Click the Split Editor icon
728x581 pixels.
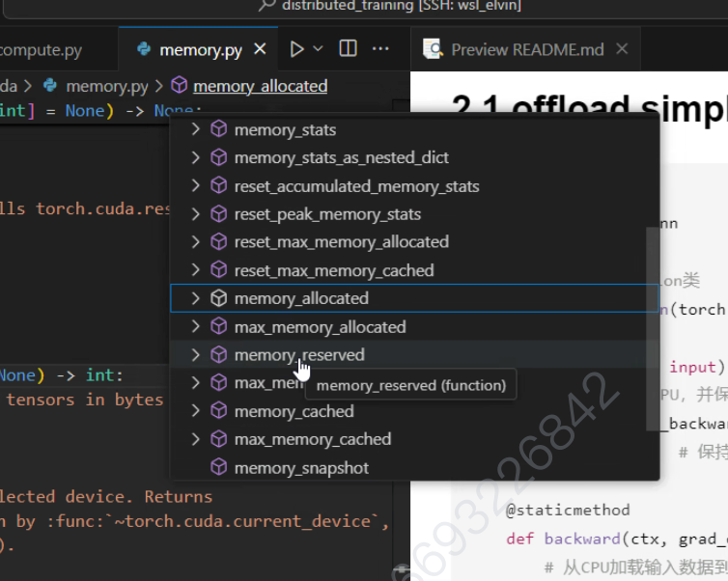click(349, 49)
